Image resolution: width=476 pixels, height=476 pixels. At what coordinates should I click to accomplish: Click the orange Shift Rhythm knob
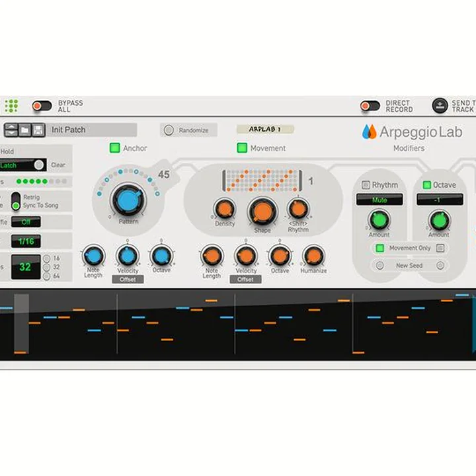coord(298,208)
